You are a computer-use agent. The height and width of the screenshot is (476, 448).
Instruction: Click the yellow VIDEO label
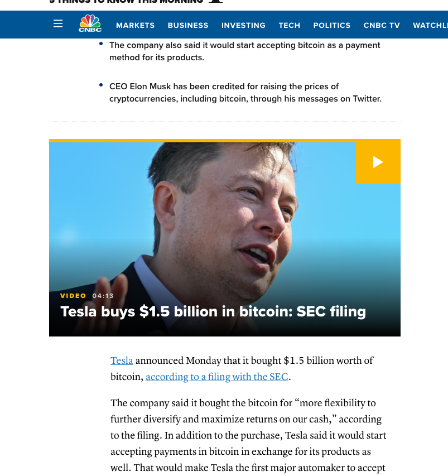click(73, 296)
